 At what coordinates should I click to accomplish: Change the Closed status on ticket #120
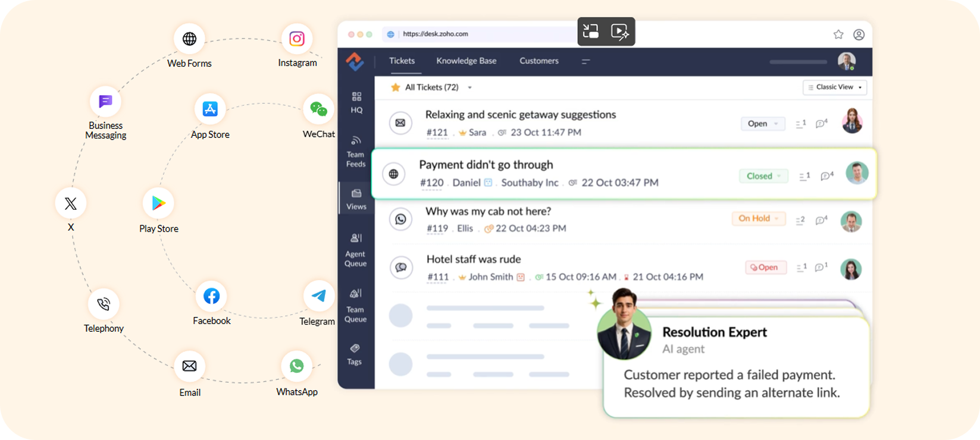(x=763, y=176)
